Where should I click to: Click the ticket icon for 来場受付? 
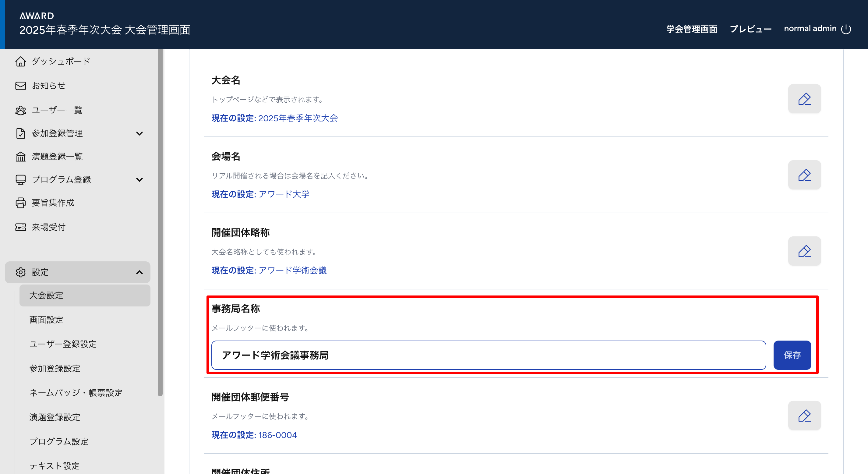point(20,227)
